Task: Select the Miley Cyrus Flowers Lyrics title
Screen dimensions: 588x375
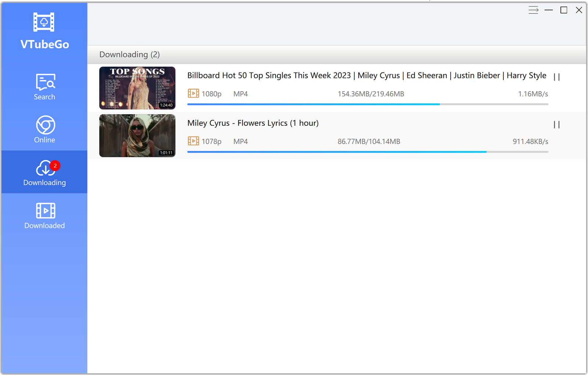Action: tap(253, 123)
